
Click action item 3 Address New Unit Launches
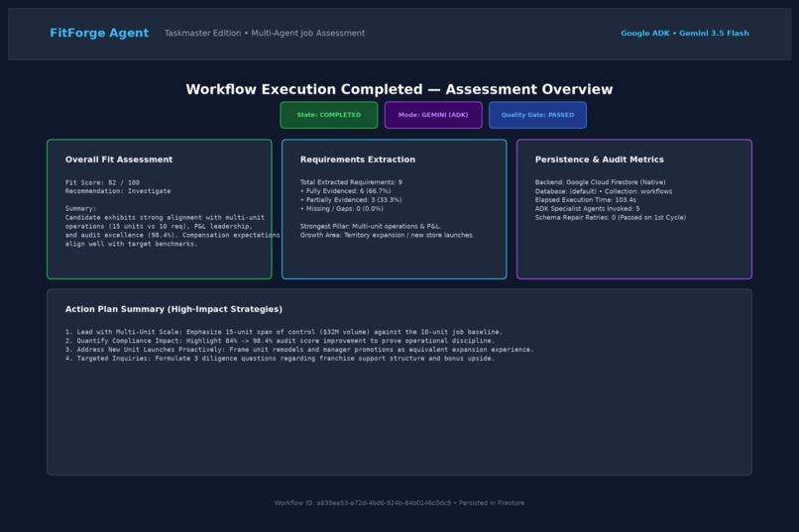(x=299, y=350)
